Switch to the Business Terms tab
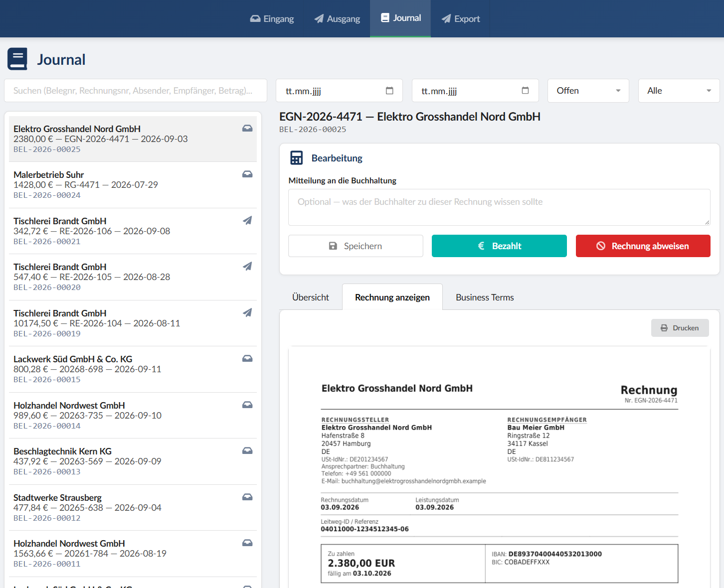 pos(485,297)
